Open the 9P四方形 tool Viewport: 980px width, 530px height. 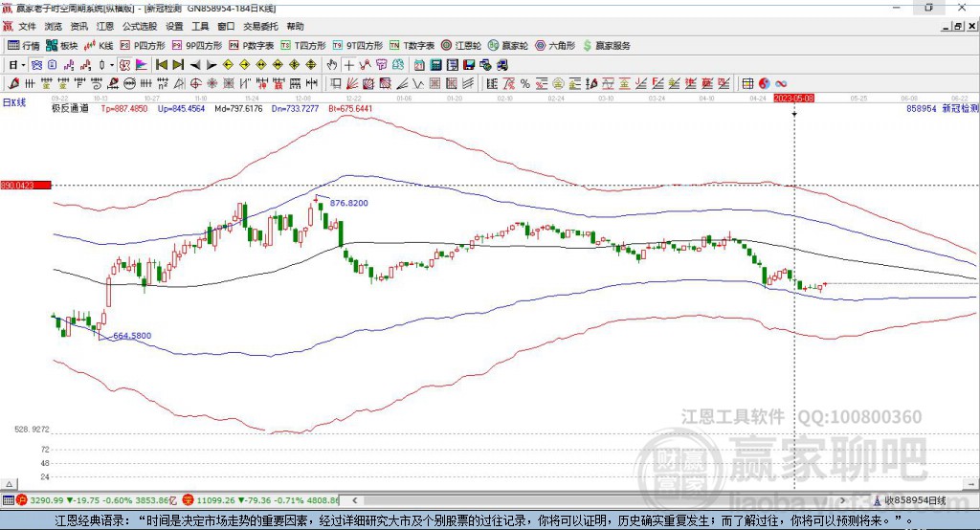197,46
